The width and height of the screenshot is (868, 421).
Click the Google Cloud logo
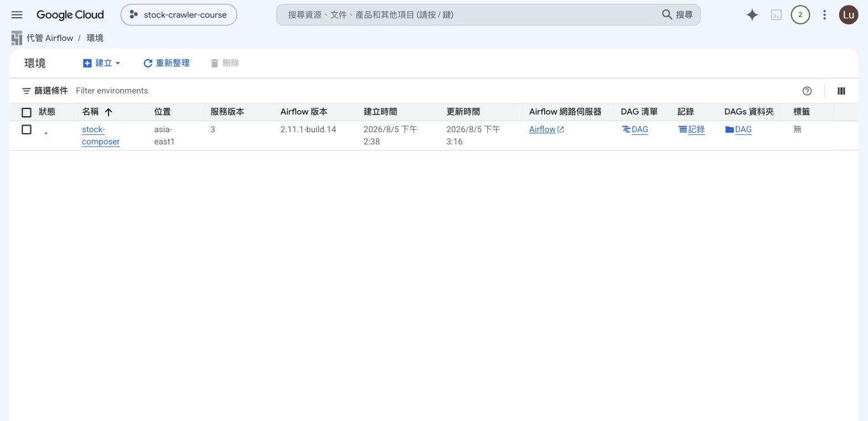point(70,15)
